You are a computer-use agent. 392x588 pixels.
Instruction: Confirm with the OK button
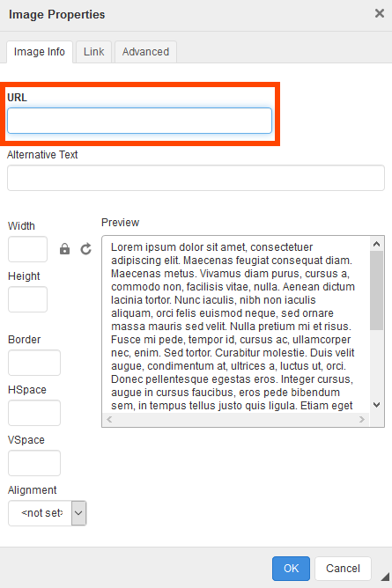(x=291, y=568)
